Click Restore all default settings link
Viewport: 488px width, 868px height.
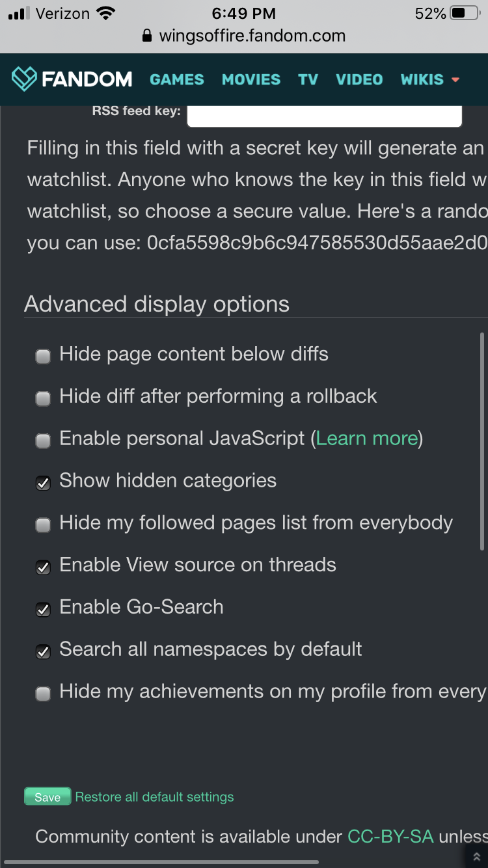pyautogui.click(x=154, y=797)
